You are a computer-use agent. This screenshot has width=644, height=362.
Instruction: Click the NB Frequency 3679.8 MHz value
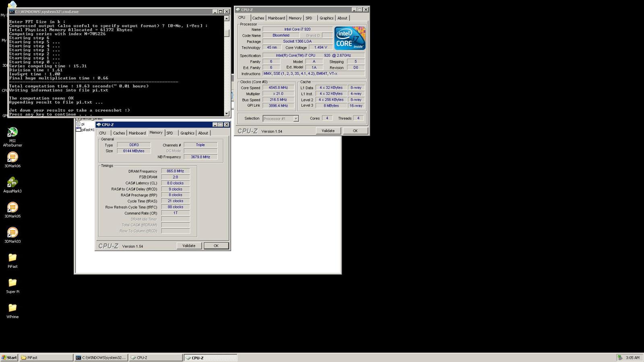tap(200, 157)
